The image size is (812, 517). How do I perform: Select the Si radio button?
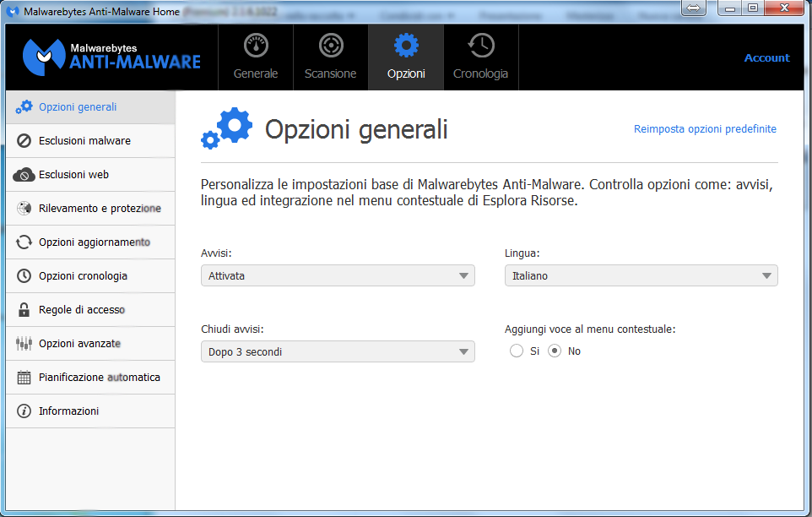(x=517, y=351)
